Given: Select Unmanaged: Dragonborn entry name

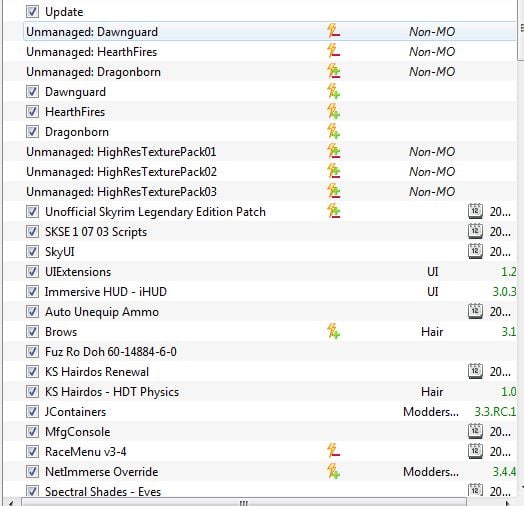Looking at the screenshot, I should (x=93, y=72).
